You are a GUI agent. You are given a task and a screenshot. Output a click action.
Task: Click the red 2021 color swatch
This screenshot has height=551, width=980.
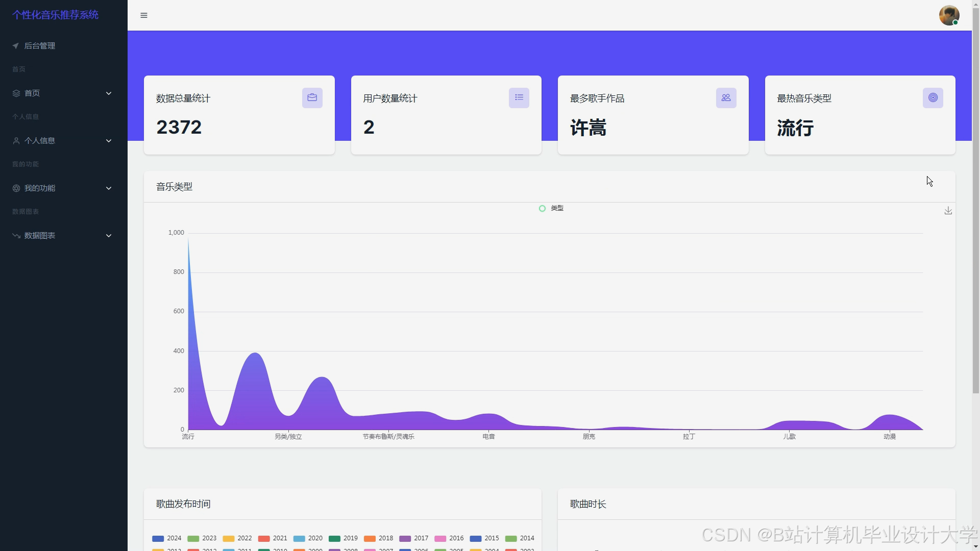(264, 538)
